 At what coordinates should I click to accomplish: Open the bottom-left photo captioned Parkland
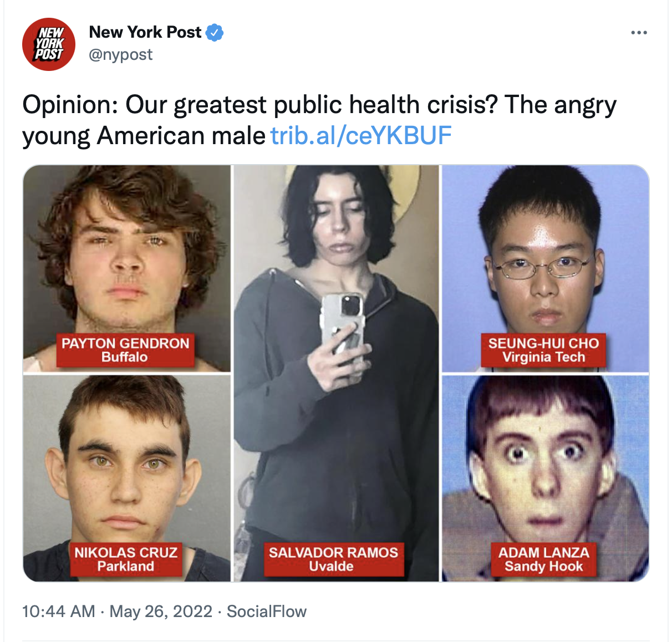tap(126, 478)
